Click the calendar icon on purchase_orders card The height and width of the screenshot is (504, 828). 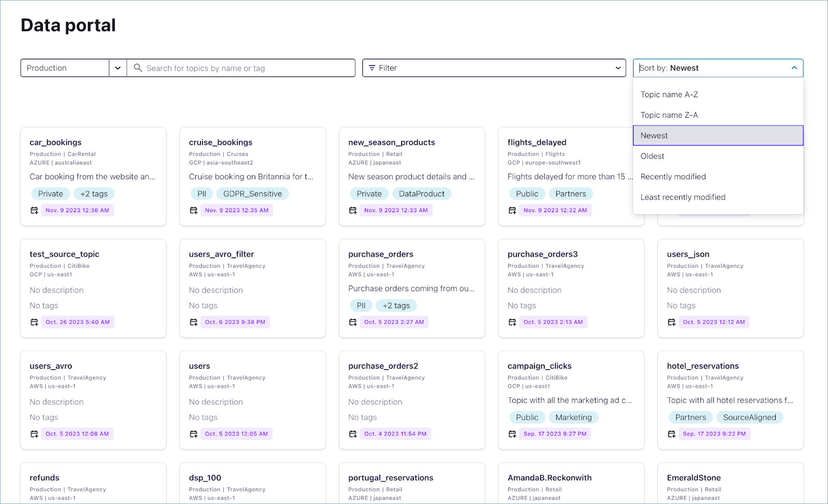(x=353, y=322)
